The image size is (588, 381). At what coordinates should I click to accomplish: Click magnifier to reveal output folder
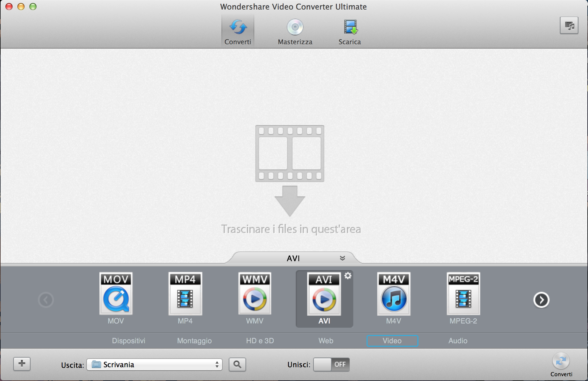(x=237, y=365)
